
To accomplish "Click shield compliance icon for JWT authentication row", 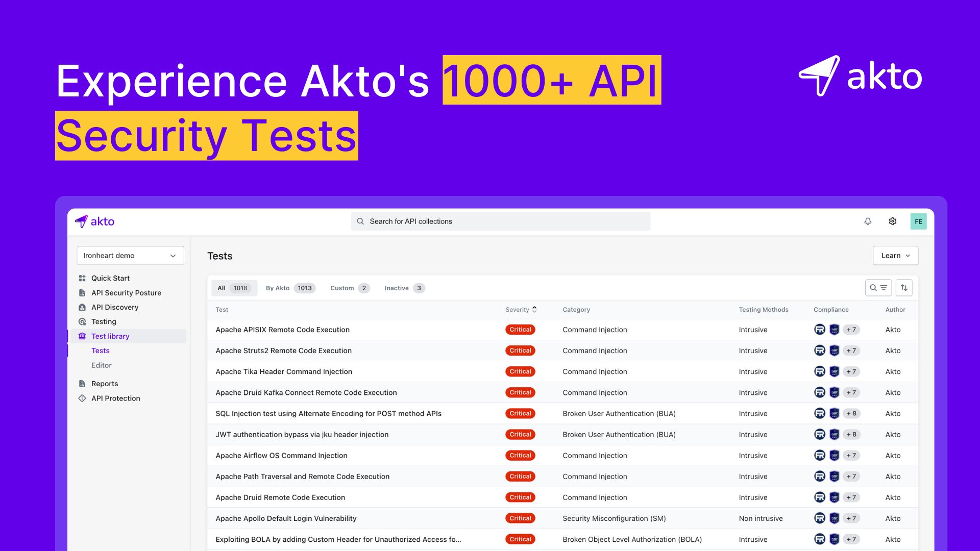I will [835, 435].
